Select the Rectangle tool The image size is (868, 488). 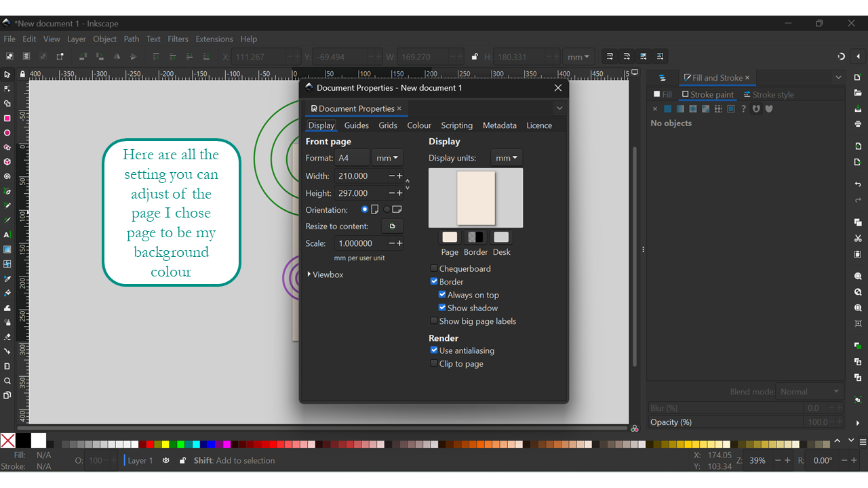point(7,118)
